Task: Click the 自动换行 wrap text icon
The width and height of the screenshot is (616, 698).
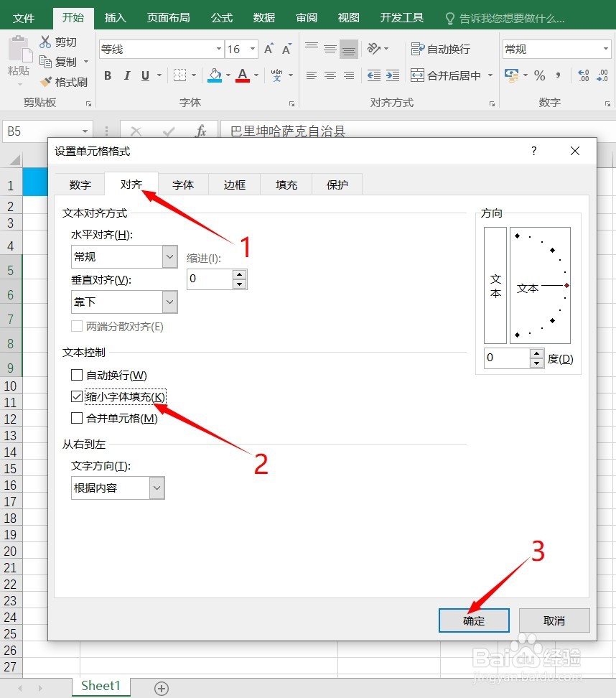Action: (418, 48)
